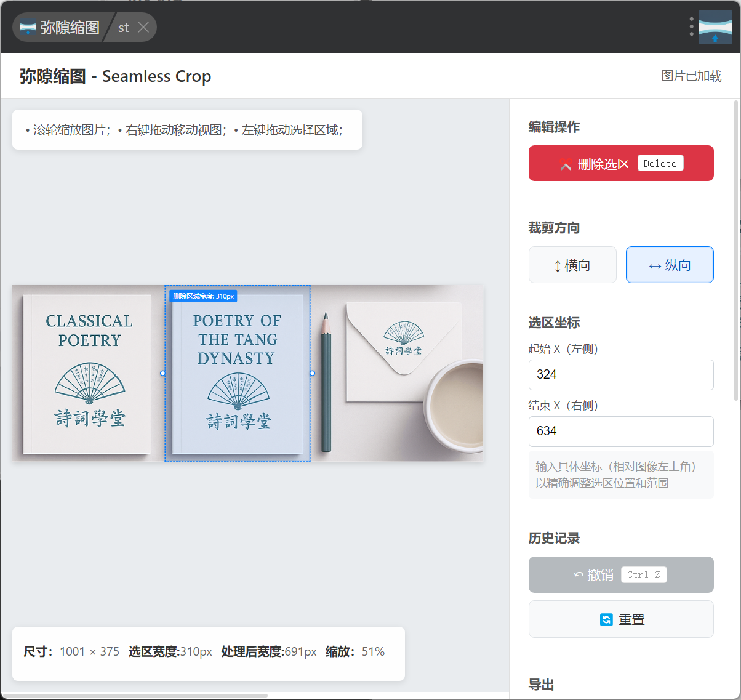Close the 'st' tab with X
741x700 pixels.
click(143, 27)
